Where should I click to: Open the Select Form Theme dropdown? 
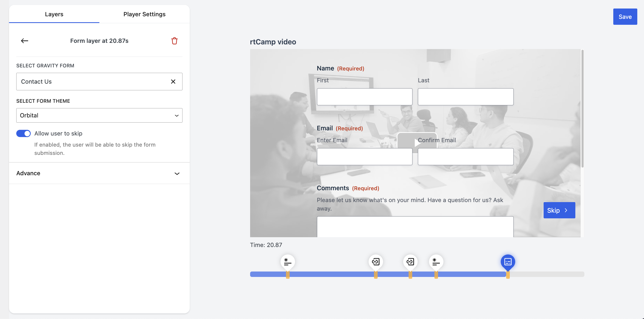pos(99,115)
